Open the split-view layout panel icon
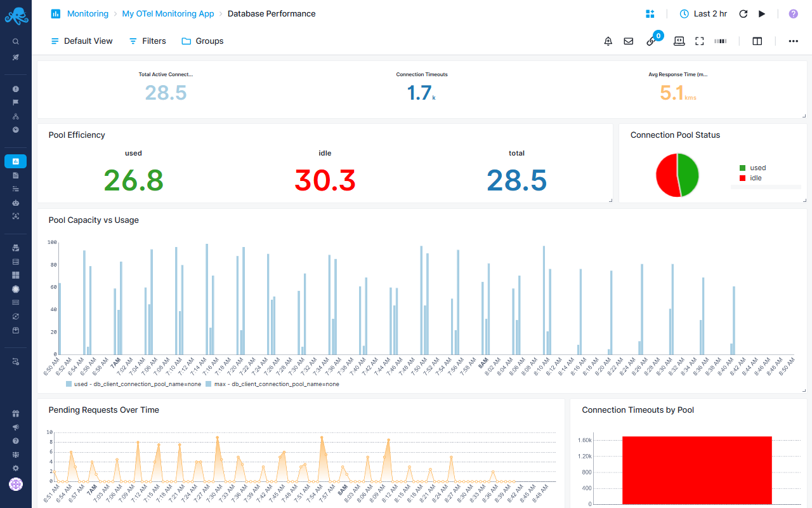Screen dimensions: 812x508 point(757,41)
